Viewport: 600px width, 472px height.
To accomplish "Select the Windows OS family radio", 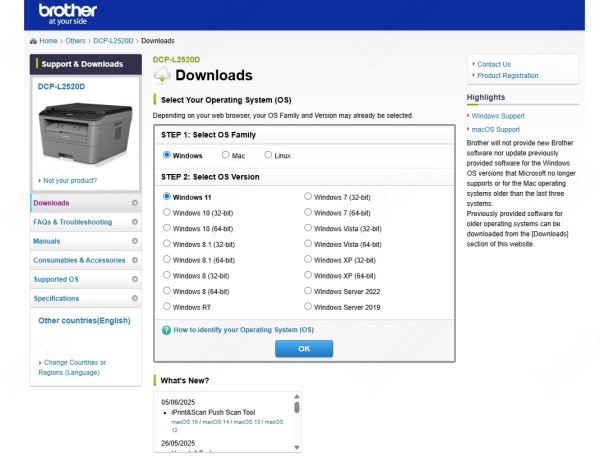I will (166, 155).
